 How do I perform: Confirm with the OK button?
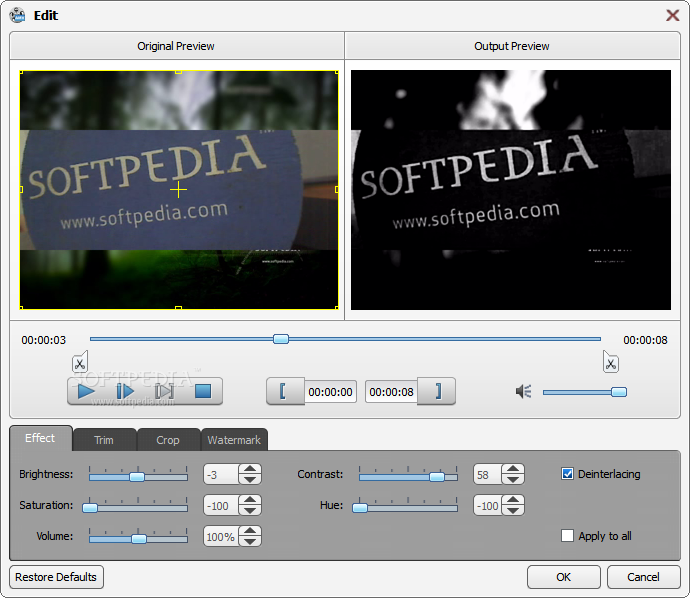click(x=564, y=577)
